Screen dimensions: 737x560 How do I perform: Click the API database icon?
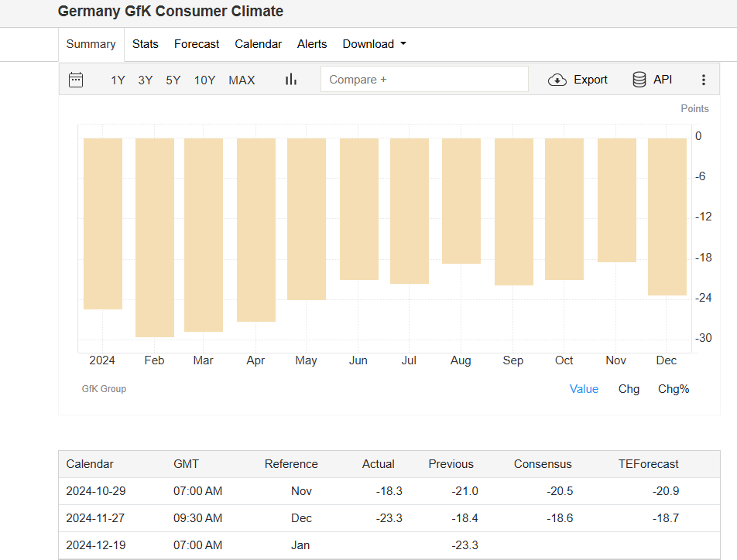click(x=639, y=80)
